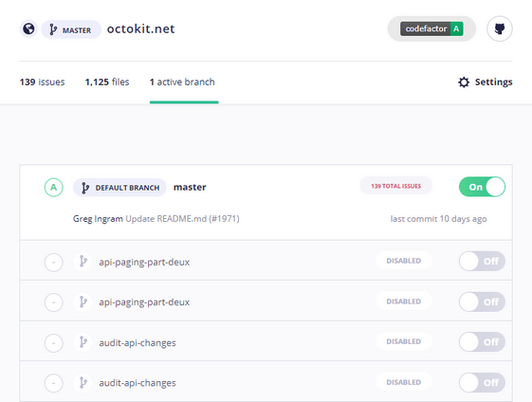532x402 pixels.
Task: Click the A grade circle for master
Action: pos(54,188)
